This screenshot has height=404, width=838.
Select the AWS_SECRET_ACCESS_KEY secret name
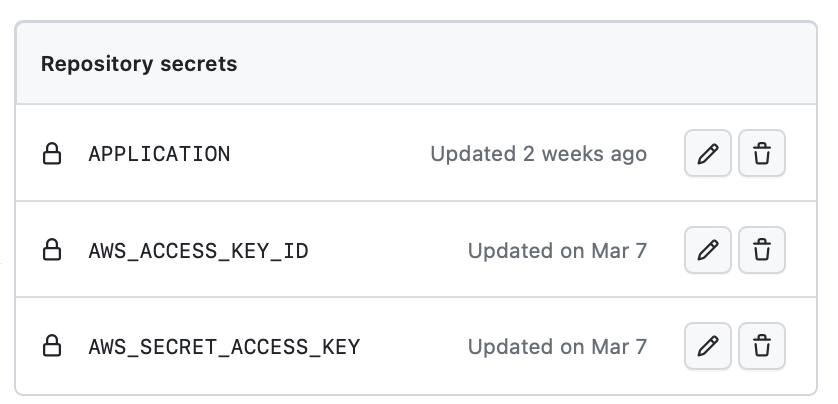pos(224,347)
